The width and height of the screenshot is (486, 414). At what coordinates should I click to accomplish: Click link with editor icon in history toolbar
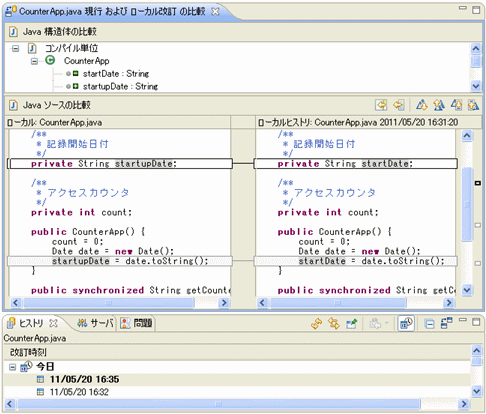[x=334, y=323]
